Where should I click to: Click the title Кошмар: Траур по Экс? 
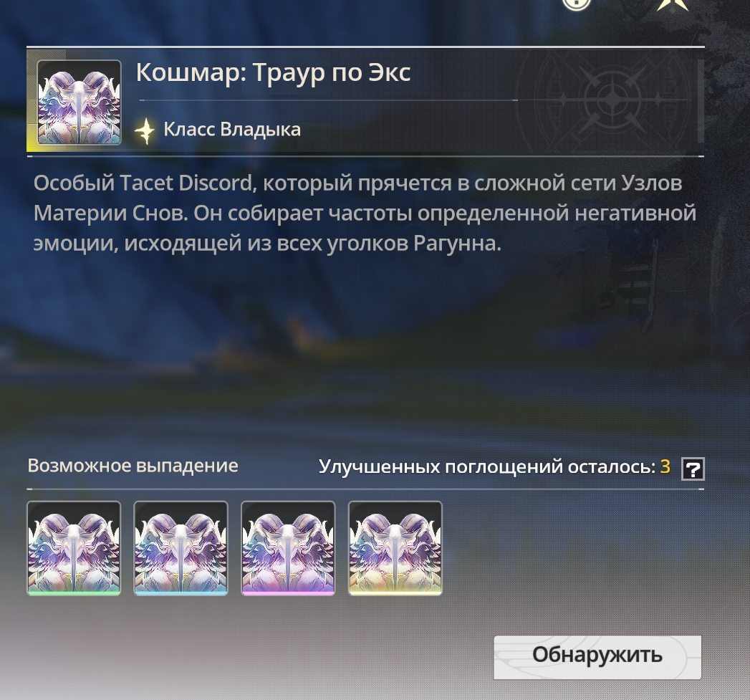click(x=273, y=73)
